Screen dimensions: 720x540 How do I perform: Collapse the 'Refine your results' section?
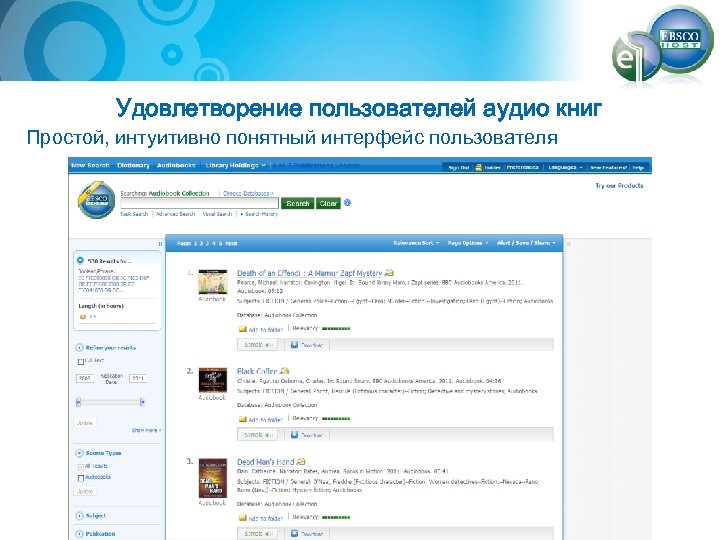[79, 348]
